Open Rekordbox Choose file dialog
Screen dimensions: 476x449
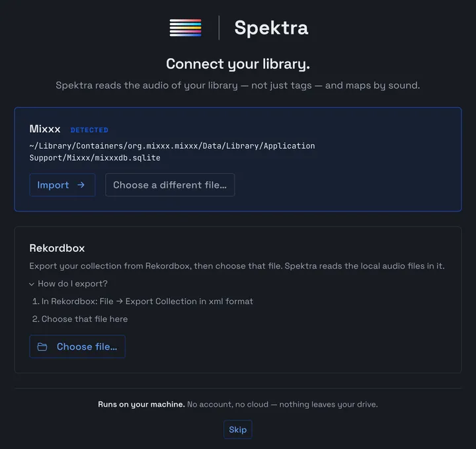(77, 347)
